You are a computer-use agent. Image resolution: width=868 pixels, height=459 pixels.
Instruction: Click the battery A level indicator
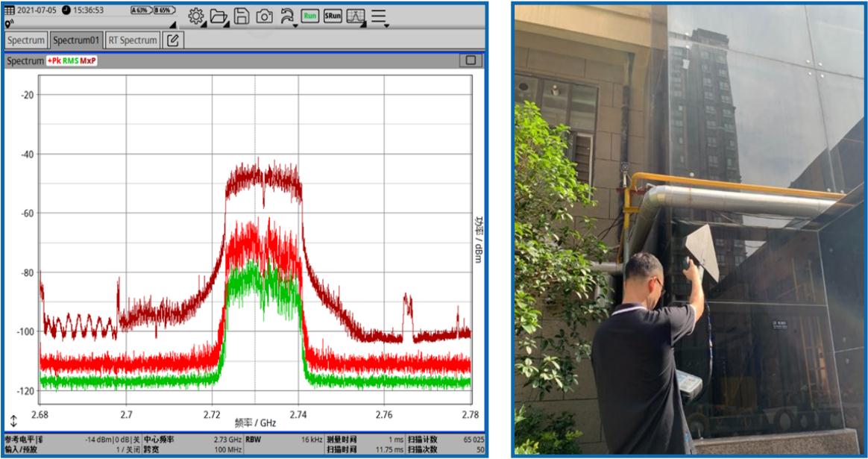pyautogui.click(x=139, y=10)
